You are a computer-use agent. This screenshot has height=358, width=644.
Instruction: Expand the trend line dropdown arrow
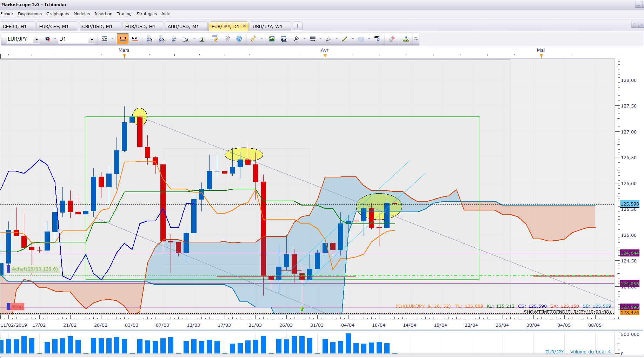[x=353, y=39]
